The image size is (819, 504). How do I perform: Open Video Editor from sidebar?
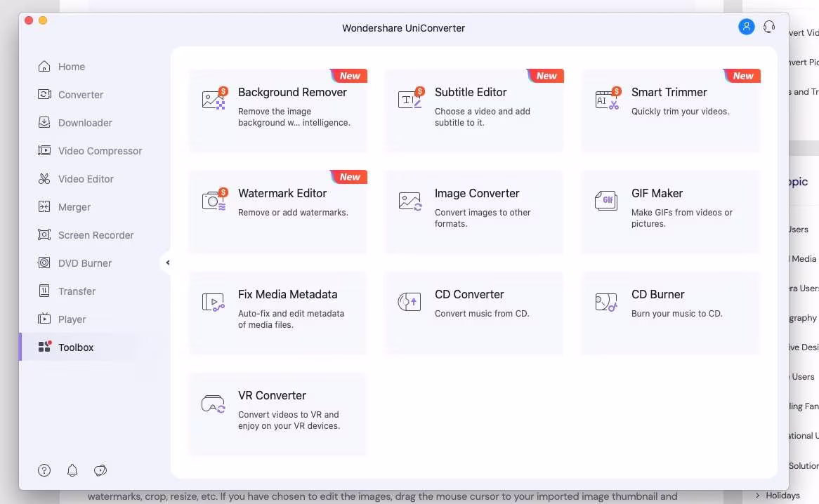tap(86, 179)
